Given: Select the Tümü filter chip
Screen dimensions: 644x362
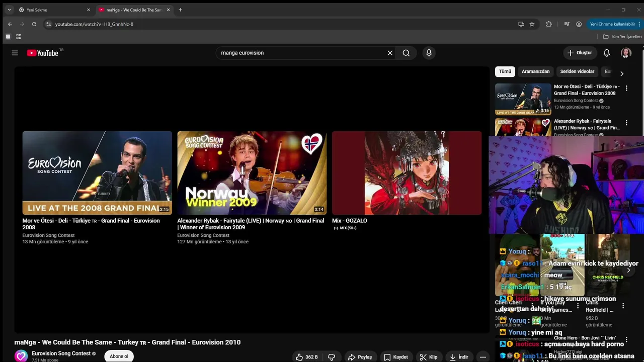Looking at the screenshot, I should (x=505, y=71).
